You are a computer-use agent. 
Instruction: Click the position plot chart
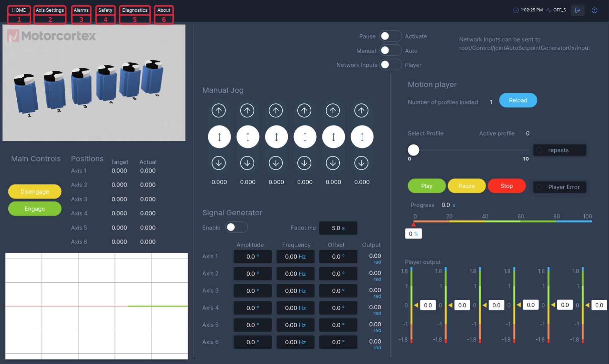(x=97, y=306)
